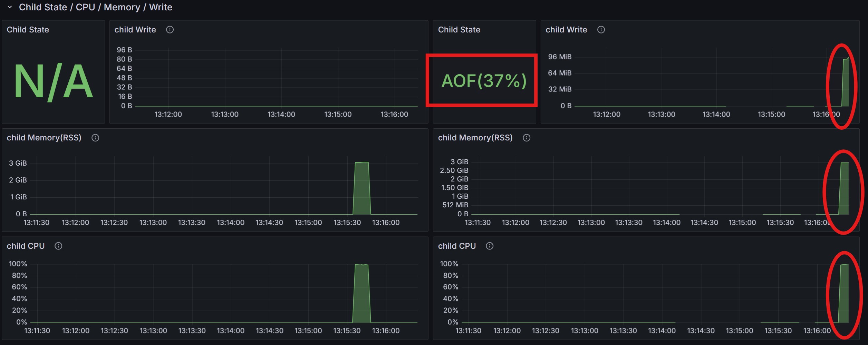The width and height of the screenshot is (868, 345).
Task: Click info icon on child Write panel with MiB axis
Action: coord(601,30)
